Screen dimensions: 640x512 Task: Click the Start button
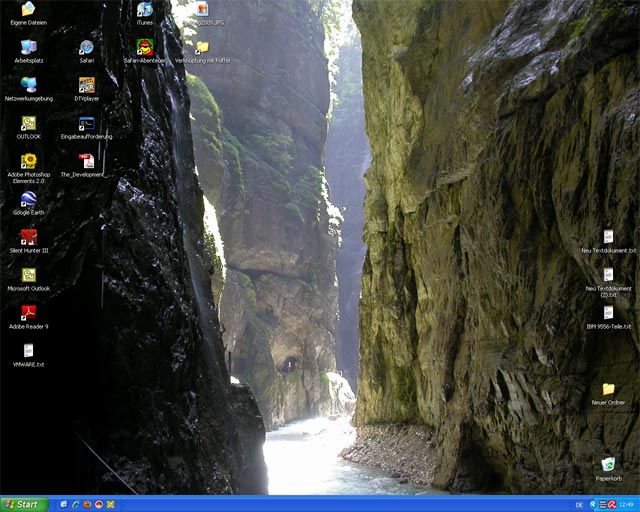pyautogui.click(x=24, y=504)
